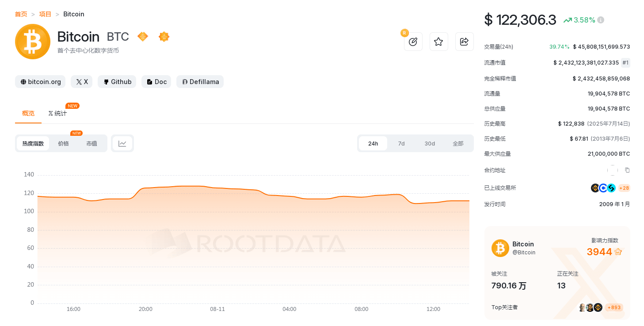Screen dimensions: 644x326
Task: Click the 2009 年 1月 launch date
Action: point(614,204)
